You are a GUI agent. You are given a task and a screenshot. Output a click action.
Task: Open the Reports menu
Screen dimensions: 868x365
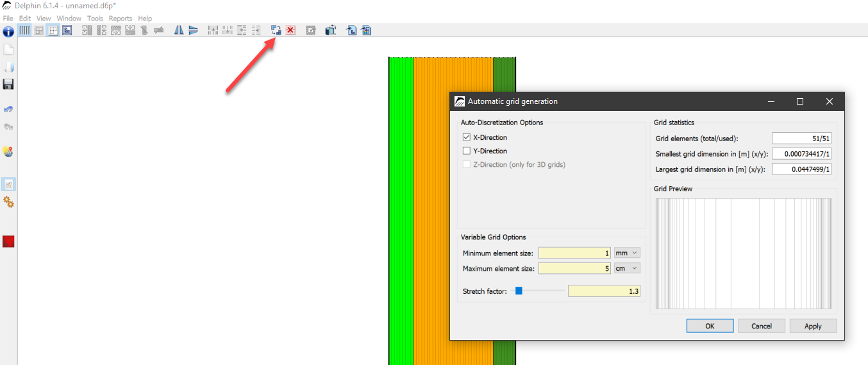(120, 19)
